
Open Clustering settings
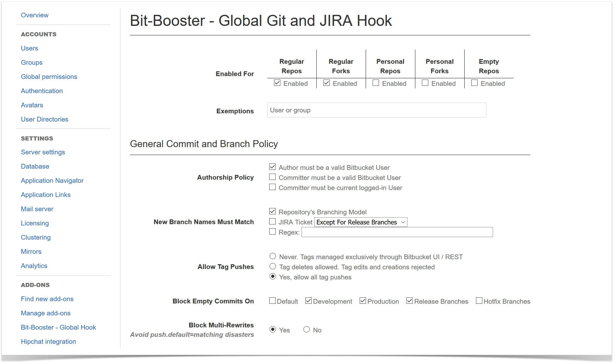pos(36,237)
